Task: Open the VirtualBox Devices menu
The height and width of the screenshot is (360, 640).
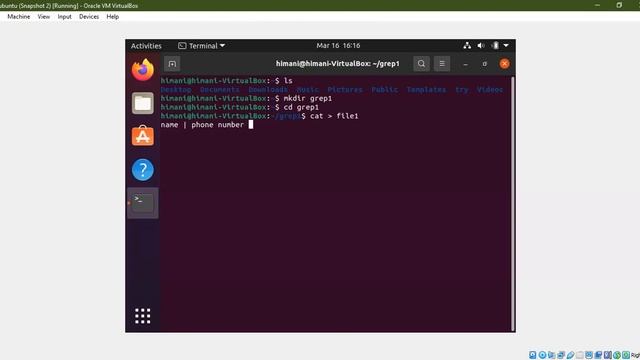Action: click(x=89, y=17)
